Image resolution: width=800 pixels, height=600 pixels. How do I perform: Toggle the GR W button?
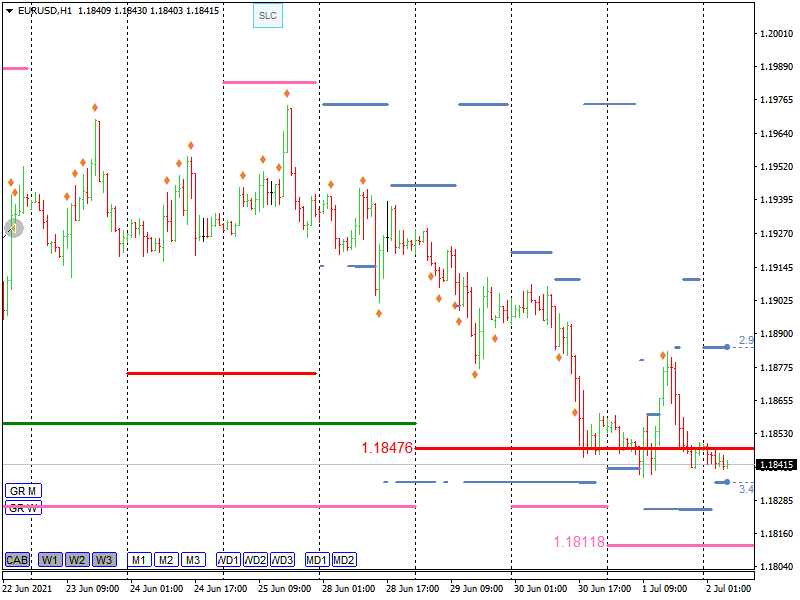tap(23, 508)
